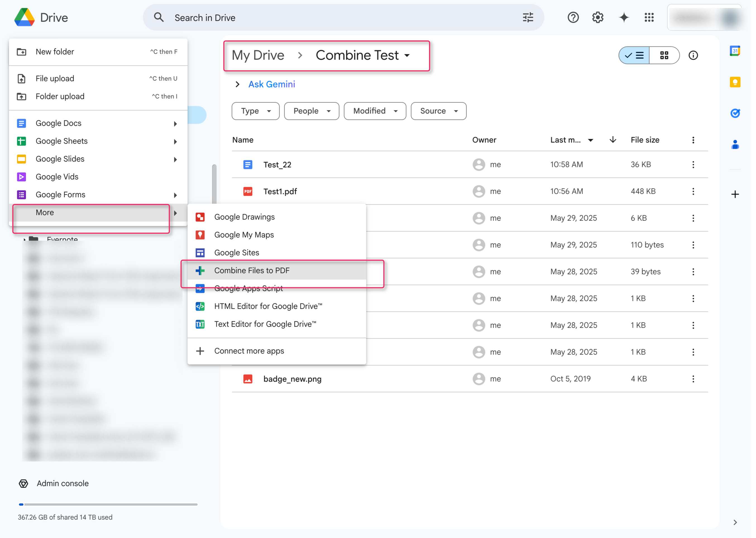Viewport: 756px width, 538px height.
Task: Open the Help and support icon
Action: 573,18
